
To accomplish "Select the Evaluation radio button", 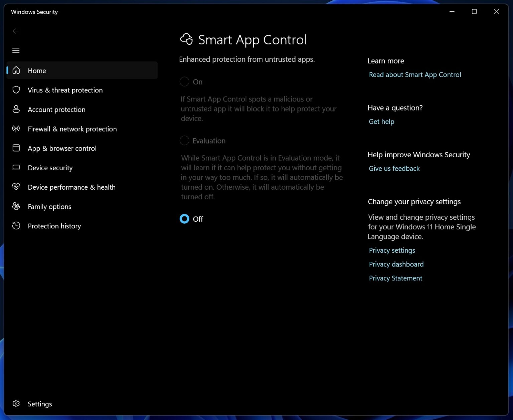I will 184,140.
